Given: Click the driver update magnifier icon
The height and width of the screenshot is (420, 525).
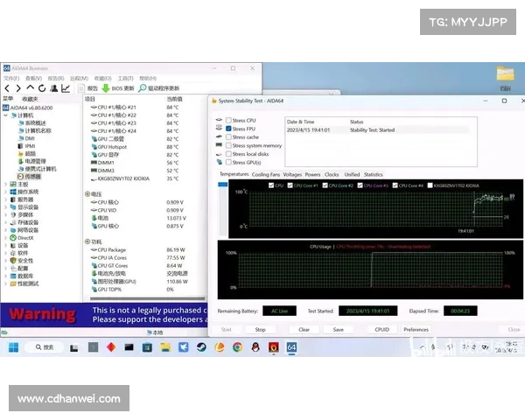Looking at the screenshot, I should click(142, 88).
